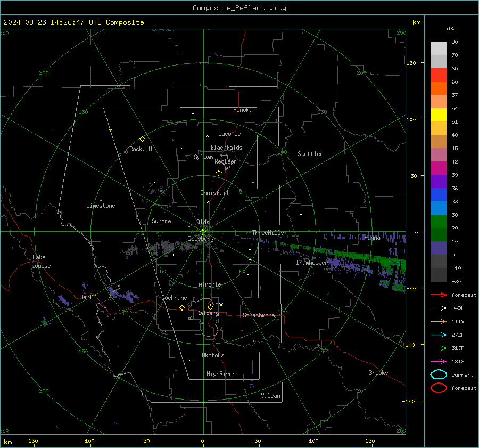Click the yellow diamond marker near Cochrane

(x=182, y=307)
